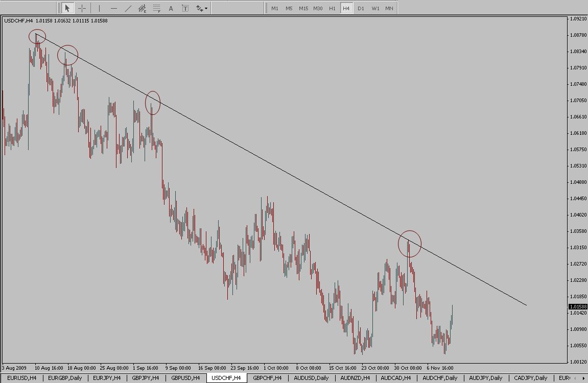Click the 1.01588 current price label
588x383 pixels.
(577, 306)
